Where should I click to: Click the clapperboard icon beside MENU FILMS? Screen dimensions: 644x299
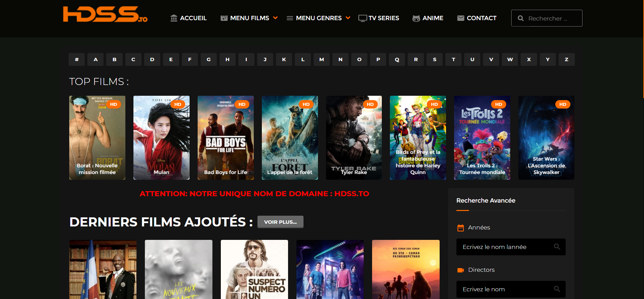coord(224,18)
